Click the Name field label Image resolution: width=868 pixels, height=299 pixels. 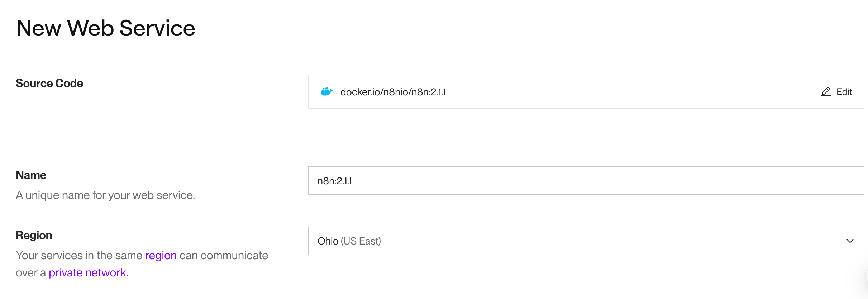click(31, 175)
